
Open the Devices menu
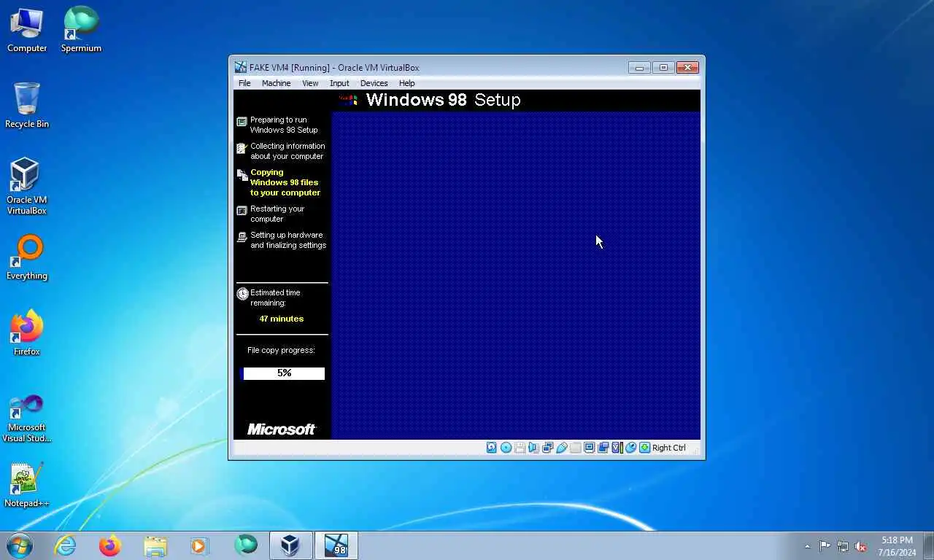coord(374,83)
